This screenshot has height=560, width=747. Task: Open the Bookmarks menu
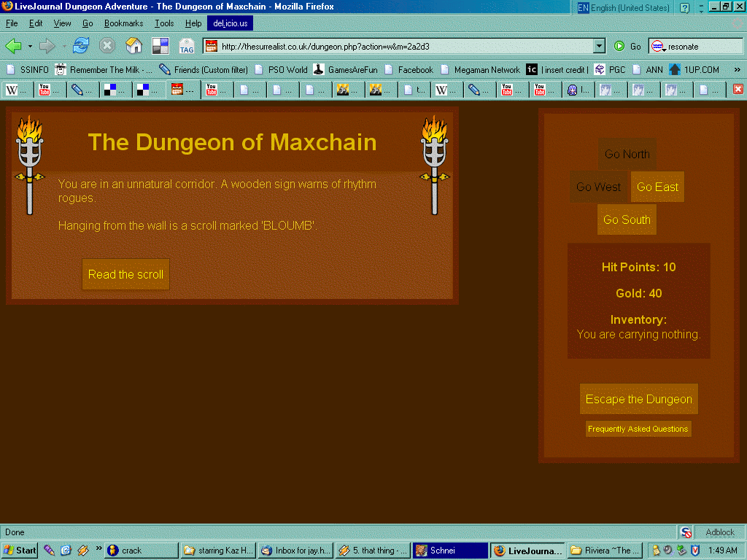click(123, 23)
